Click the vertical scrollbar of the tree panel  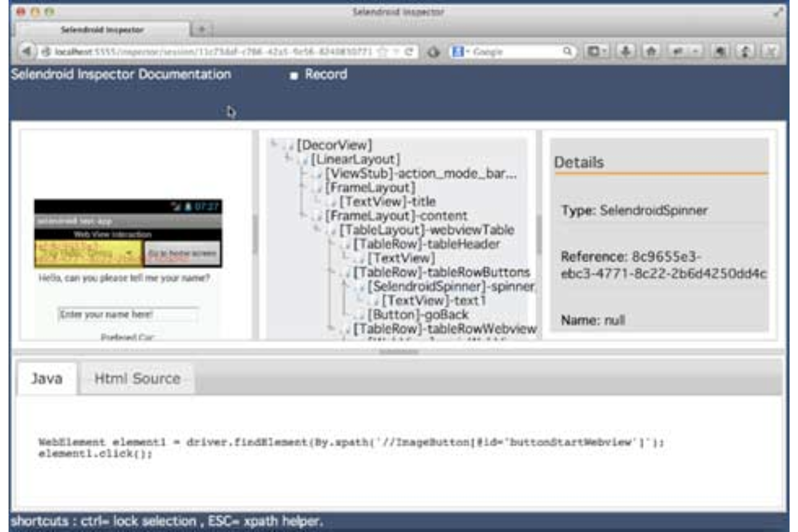coord(539,235)
